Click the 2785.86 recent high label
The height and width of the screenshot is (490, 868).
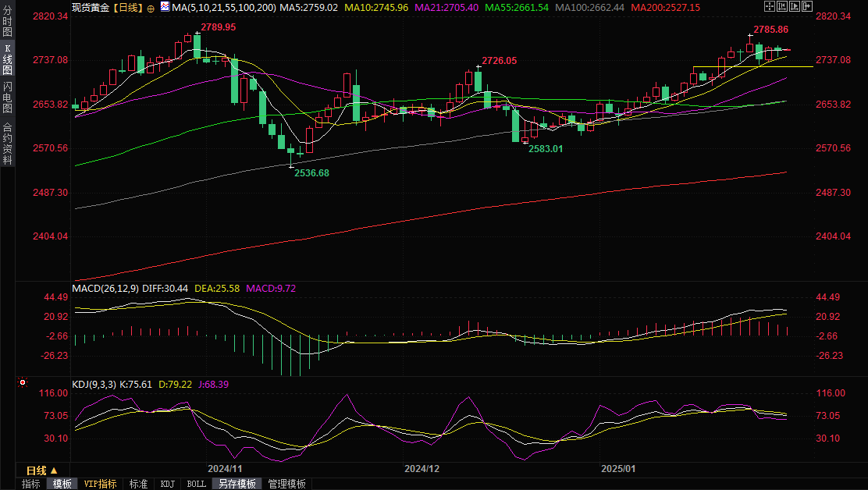coord(770,30)
